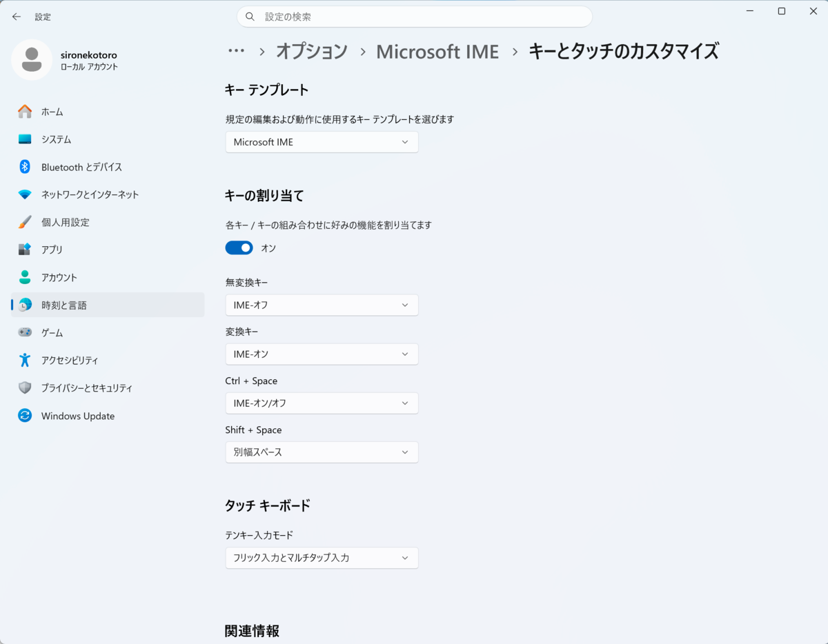Click the ローカル アカウント label
The height and width of the screenshot is (644, 828).
[89, 67]
